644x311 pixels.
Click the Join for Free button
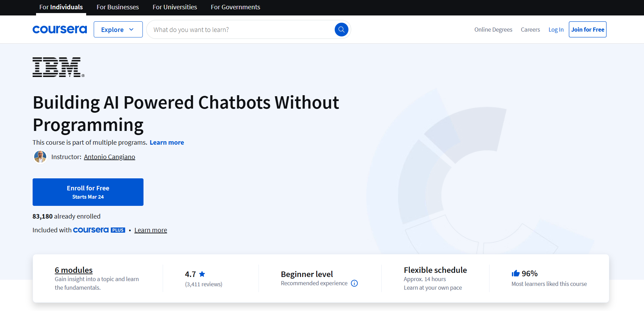(588, 30)
